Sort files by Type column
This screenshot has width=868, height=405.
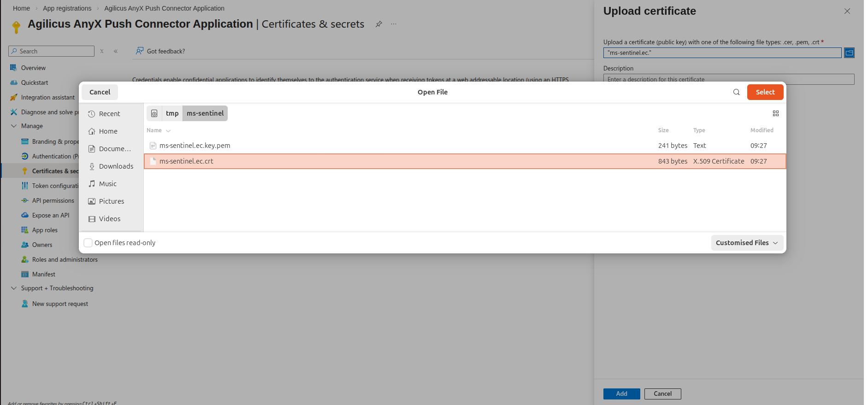(699, 130)
